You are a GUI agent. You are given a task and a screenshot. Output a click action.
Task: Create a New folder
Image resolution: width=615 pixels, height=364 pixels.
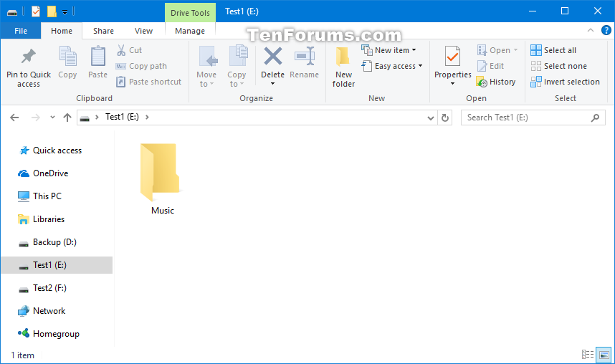[x=343, y=67]
